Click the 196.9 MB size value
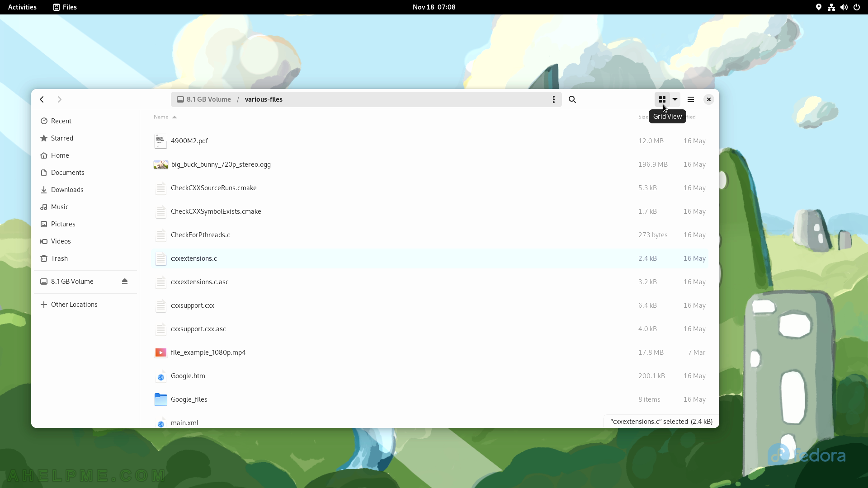868x488 pixels. click(653, 164)
